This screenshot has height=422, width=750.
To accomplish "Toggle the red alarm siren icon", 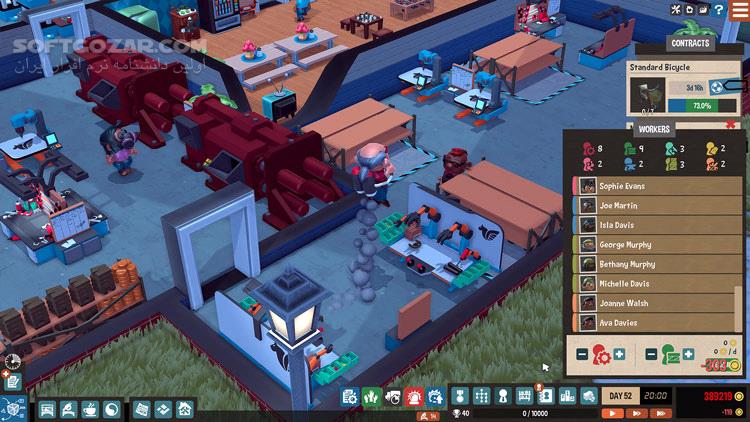I will click(414, 397).
